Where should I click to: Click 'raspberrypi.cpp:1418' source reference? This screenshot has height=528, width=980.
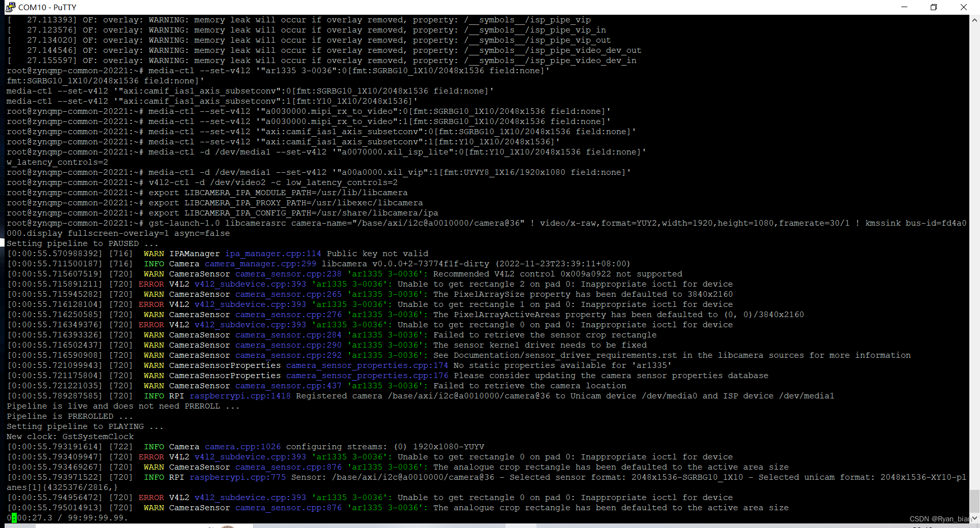[240, 396]
